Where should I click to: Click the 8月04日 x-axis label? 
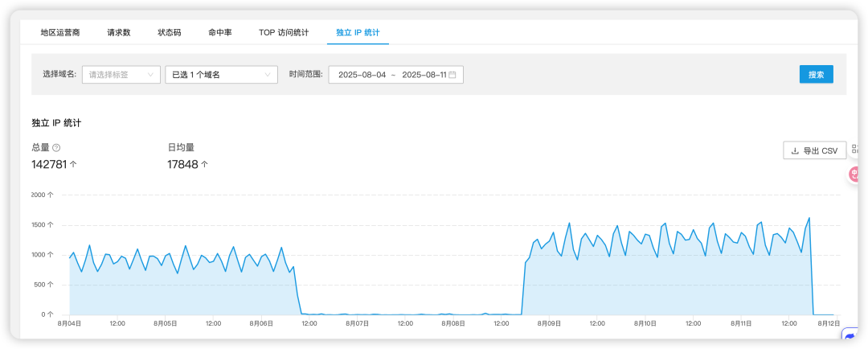click(70, 323)
